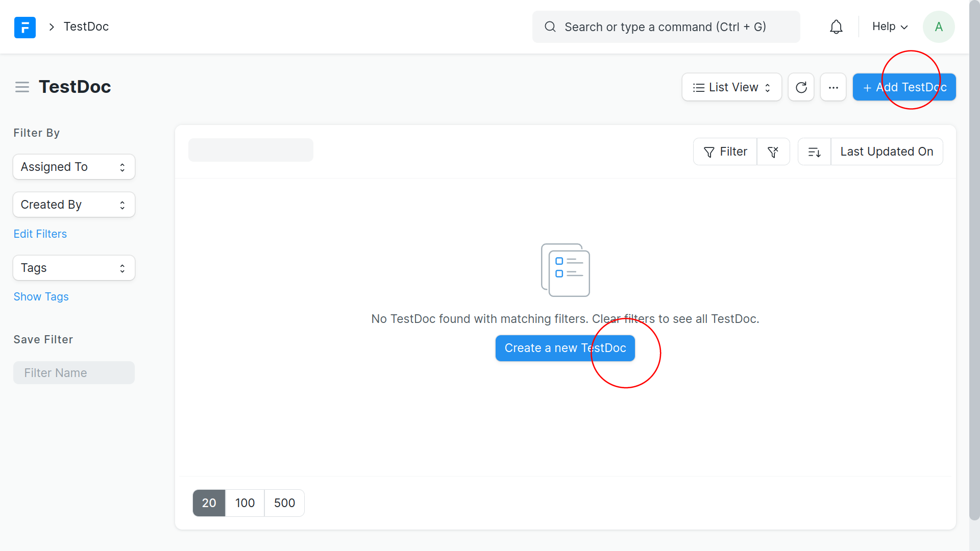Select 100 items per page
The image size is (980, 551).
click(244, 503)
